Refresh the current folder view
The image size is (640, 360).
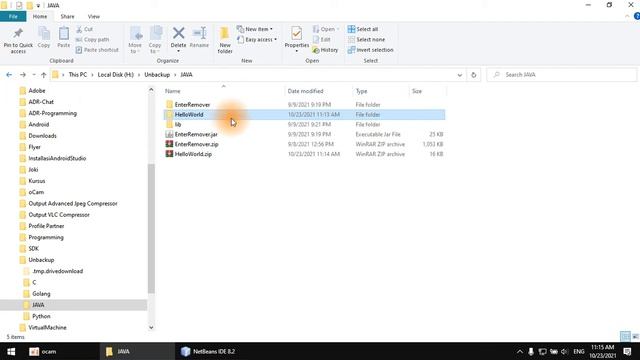point(473,75)
